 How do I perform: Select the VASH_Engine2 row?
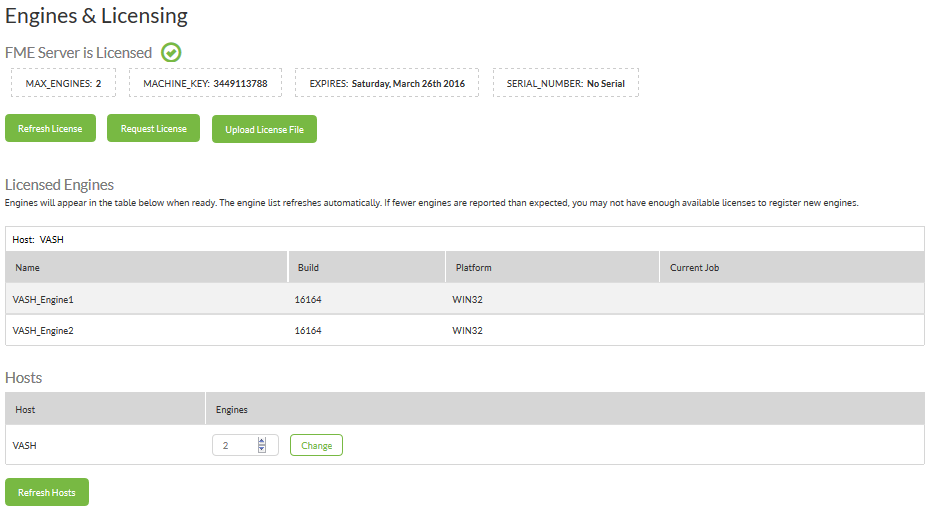(465, 330)
